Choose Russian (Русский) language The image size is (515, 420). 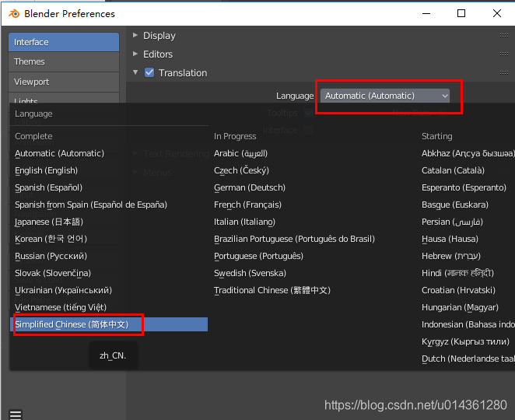click(x=51, y=256)
